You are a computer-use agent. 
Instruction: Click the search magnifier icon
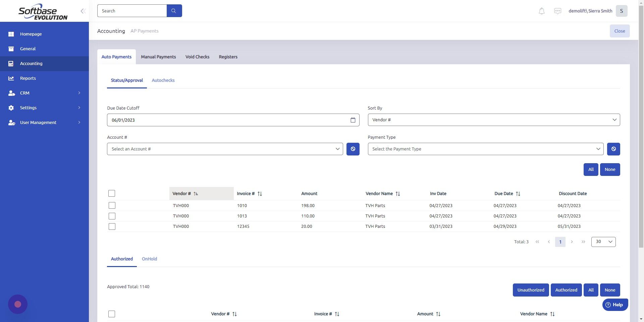(x=174, y=10)
